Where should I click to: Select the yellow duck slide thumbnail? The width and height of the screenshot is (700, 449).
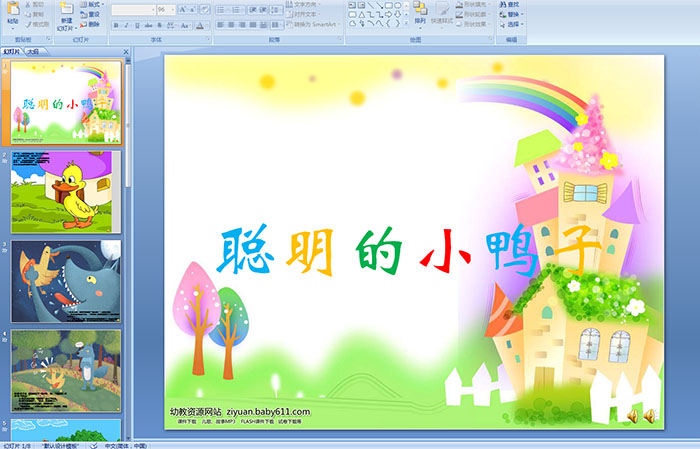(x=65, y=190)
